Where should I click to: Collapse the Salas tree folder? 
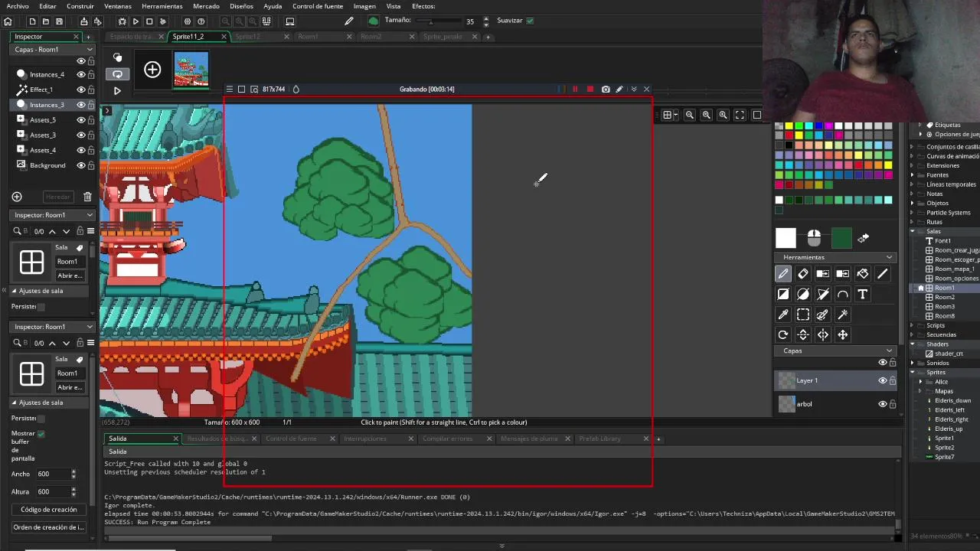coord(913,231)
